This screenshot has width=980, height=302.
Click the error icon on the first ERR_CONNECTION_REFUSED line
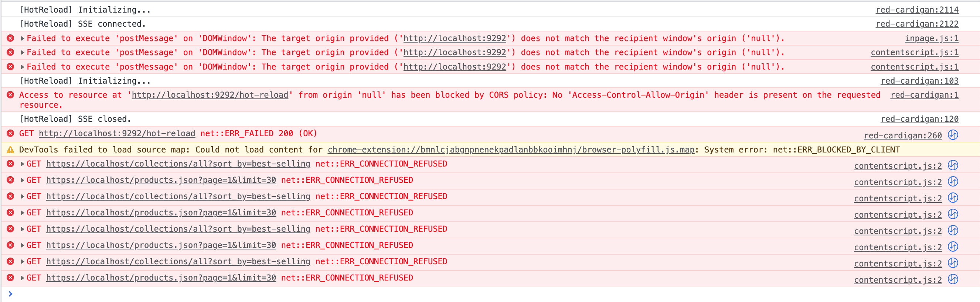point(10,164)
